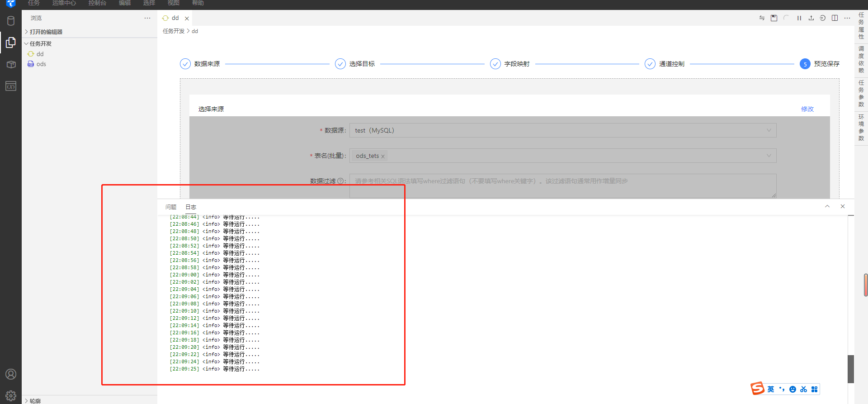Viewport: 868px width, 404px height.
Task: Click the Sogou scissors screenshot tool
Action: tap(803, 389)
